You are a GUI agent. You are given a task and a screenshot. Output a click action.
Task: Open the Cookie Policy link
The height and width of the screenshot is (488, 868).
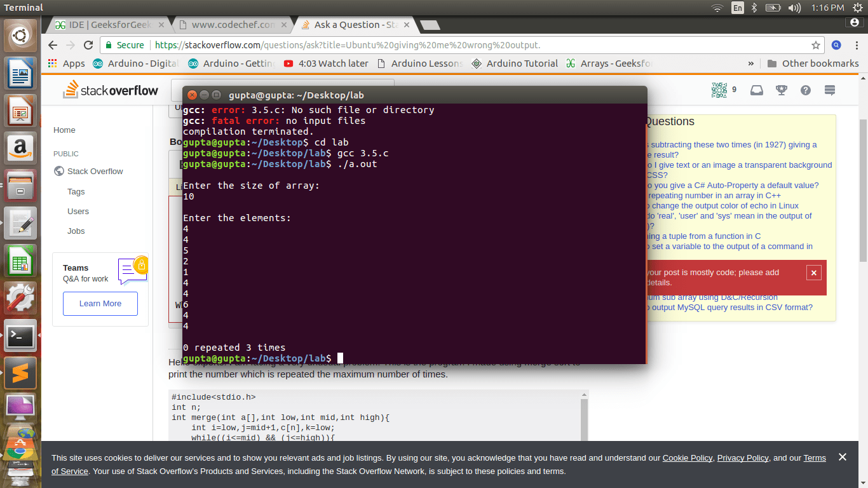point(687,457)
